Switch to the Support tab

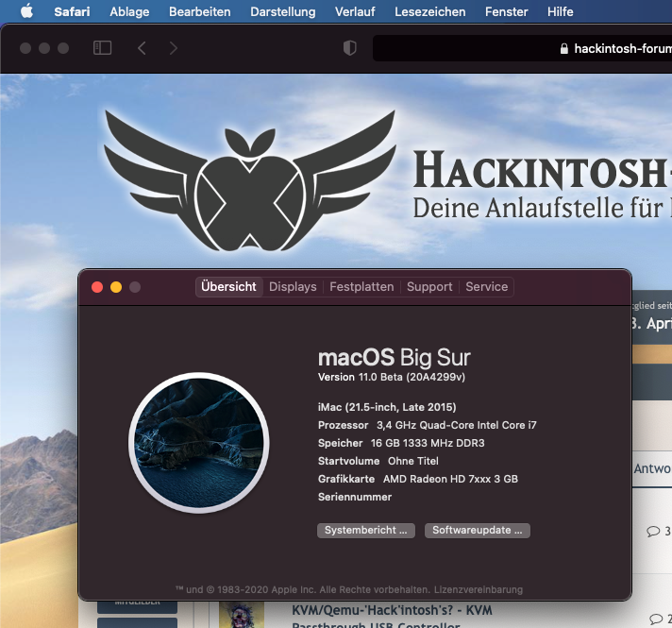pyautogui.click(x=429, y=286)
